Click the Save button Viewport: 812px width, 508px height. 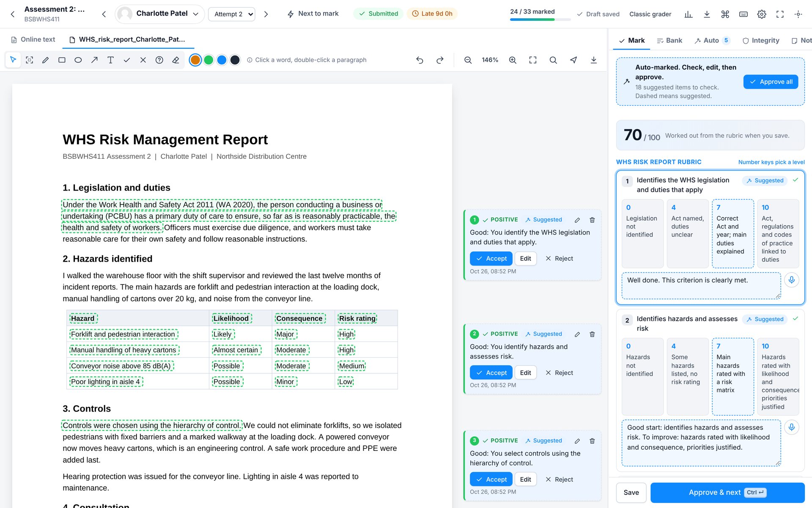pos(631,492)
